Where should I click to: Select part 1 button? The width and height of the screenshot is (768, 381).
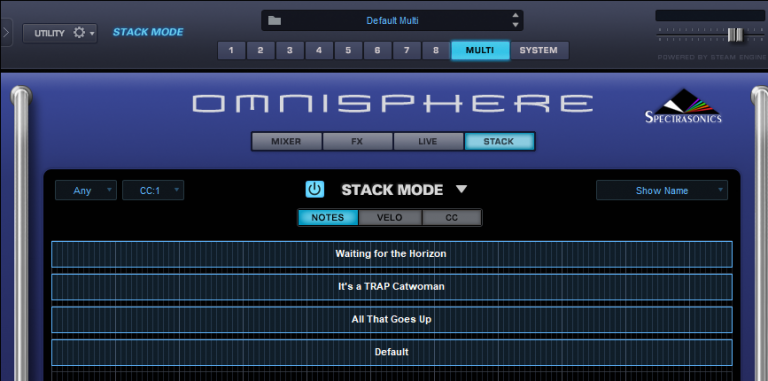coord(231,50)
